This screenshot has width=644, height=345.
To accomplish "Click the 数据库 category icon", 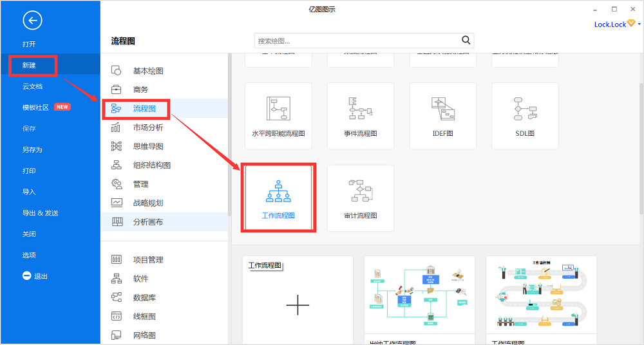I will coord(116,297).
